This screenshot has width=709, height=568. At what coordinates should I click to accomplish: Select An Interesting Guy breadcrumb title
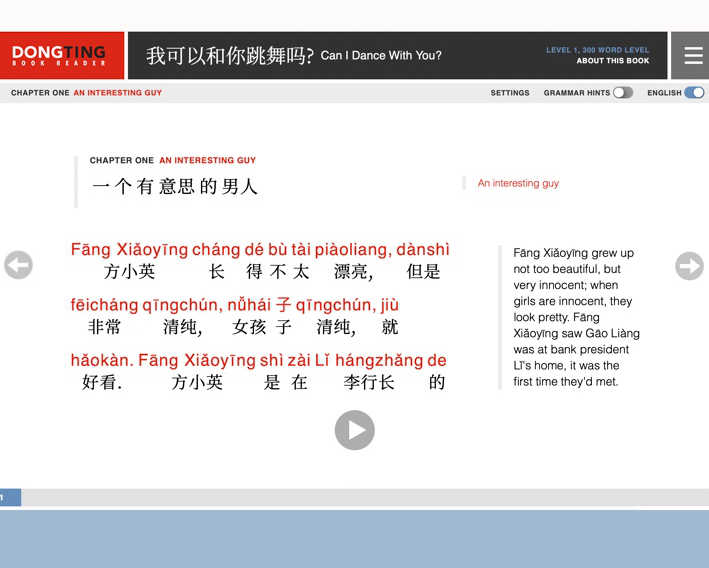(117, 93)
